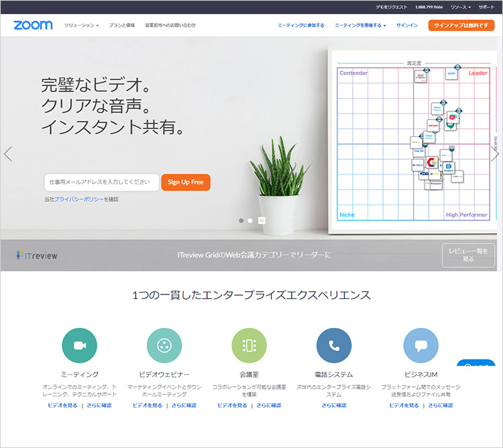Open the ビデオウェビナー circle icon
503x448 pixels.
tap(164, 345)
